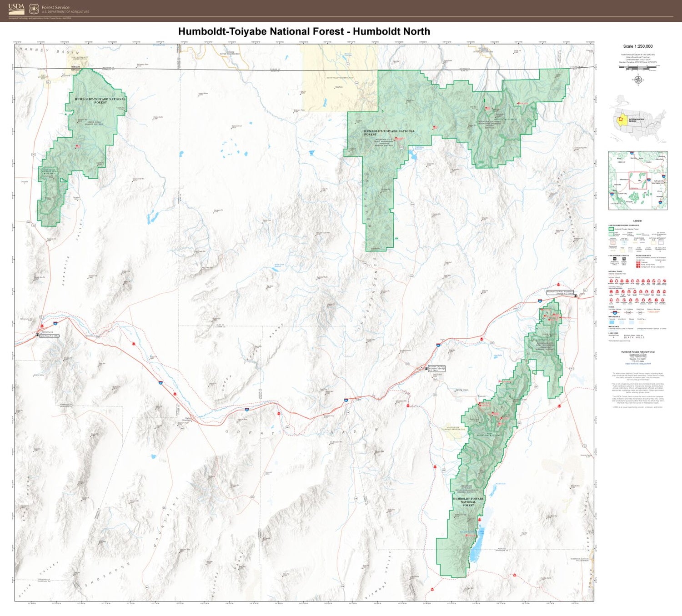Click the 'HARNEY BASIN' label at the map's top left
Image resolution: width=682 pixels, height=616 pixels.
pos(49,50)
